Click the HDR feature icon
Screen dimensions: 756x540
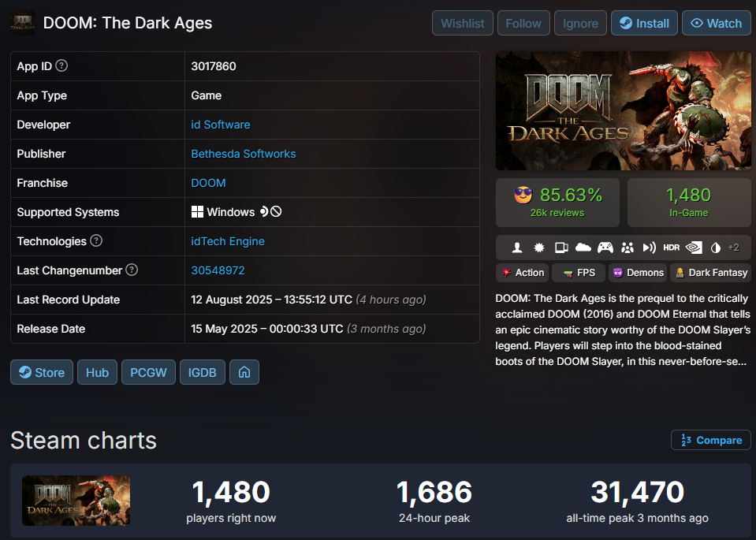pyautogui.click(x=671, y=248)
